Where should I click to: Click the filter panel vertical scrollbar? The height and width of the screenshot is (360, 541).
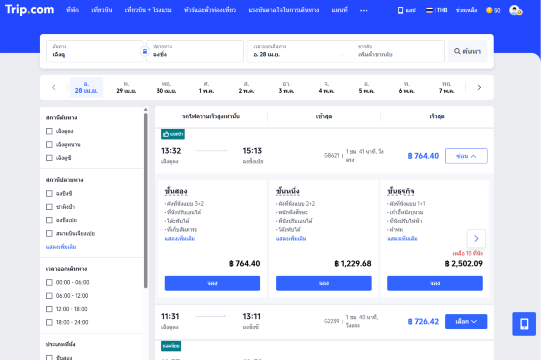(146, 200)
